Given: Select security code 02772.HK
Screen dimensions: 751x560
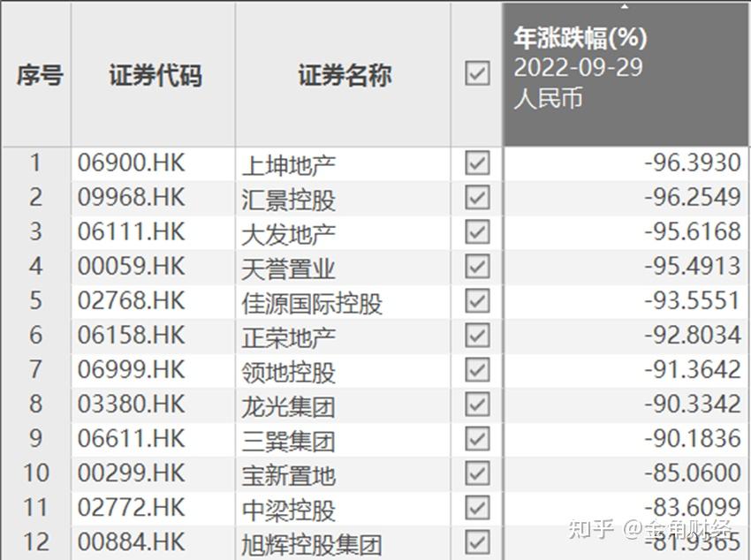Looking at the screenshot, I should point(132,507).
